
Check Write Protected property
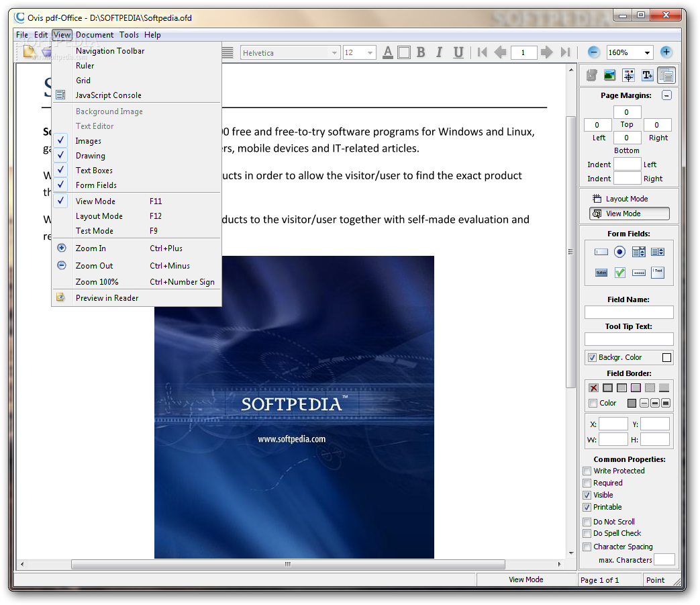pos(587,471)
